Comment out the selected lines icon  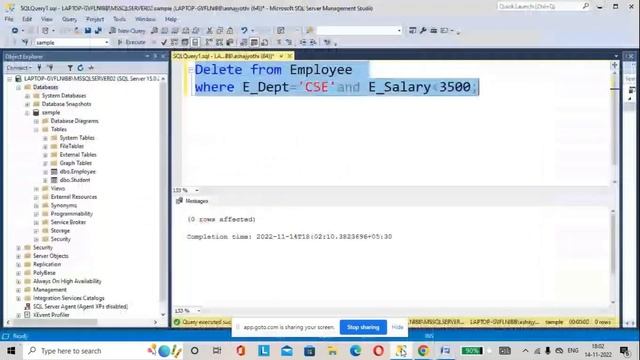point(279,42)
